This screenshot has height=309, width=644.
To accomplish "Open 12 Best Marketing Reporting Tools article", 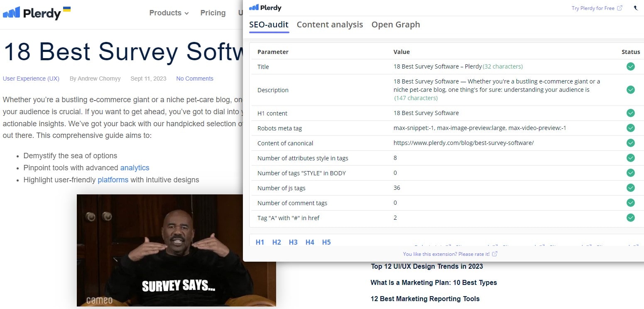I will (425, 299).
